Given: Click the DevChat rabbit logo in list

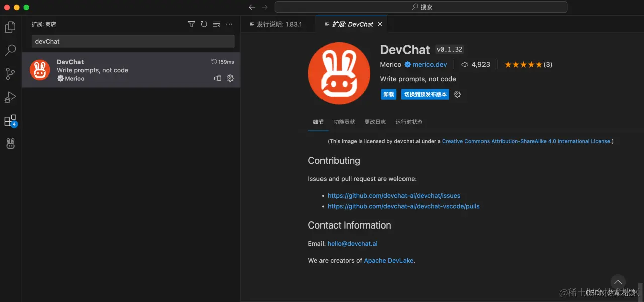Looking at the screenshot, I should [40, 70].
